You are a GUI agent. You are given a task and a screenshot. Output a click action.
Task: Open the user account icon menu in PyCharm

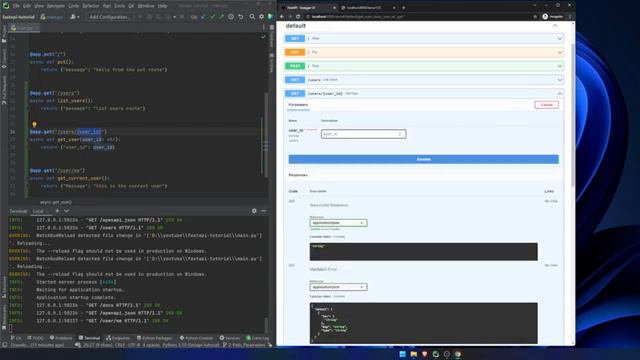[x=75, y=17]
